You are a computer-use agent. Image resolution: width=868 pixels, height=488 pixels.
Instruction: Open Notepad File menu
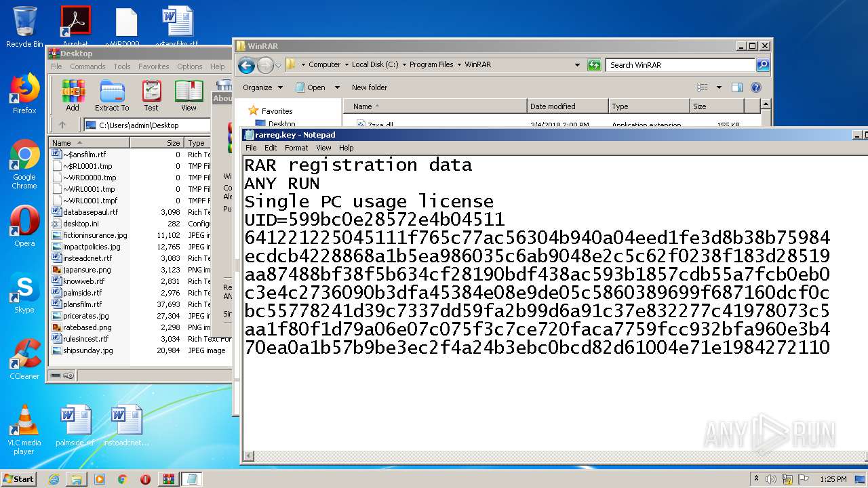(x=251, y=148)
